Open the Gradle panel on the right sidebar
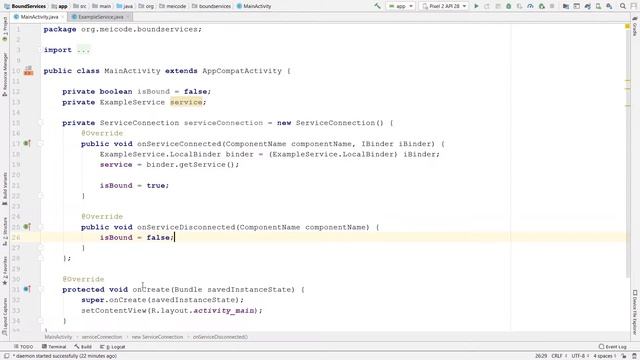640x360 pixels. (635, 27)
